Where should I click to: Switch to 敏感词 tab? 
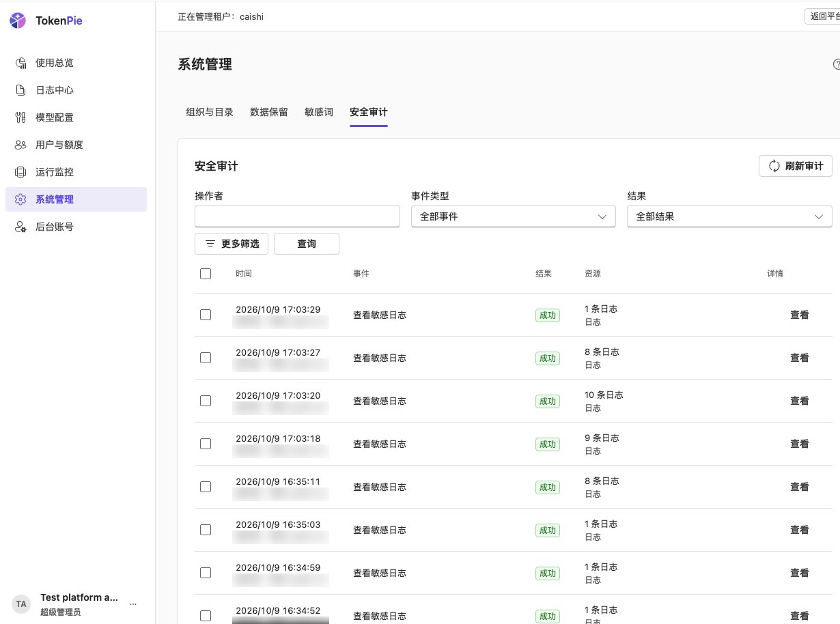click(319, 112)
